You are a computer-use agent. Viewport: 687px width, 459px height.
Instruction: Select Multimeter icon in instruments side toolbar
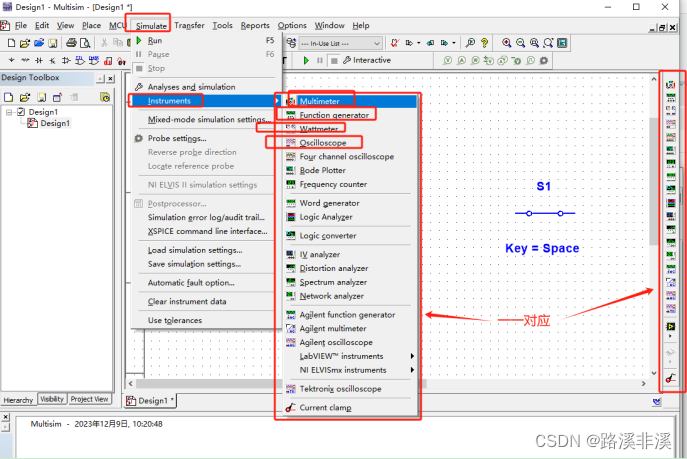coord(670,85)
